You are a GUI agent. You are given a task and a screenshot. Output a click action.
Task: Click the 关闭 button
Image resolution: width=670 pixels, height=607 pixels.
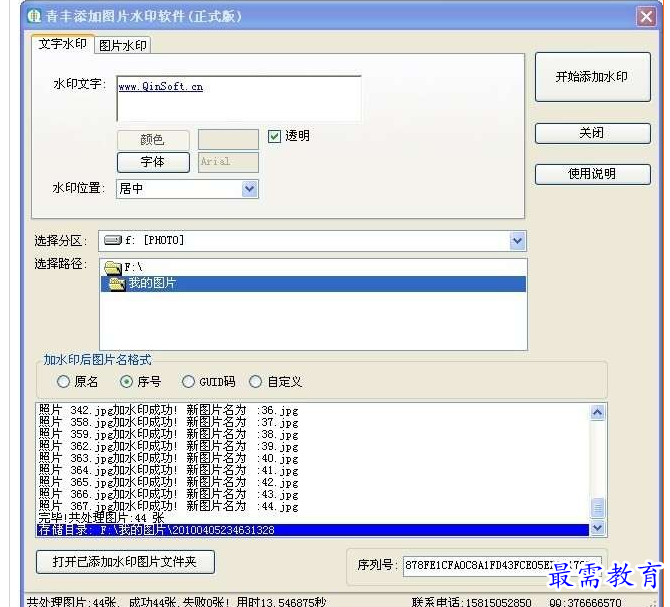[593, 133]
